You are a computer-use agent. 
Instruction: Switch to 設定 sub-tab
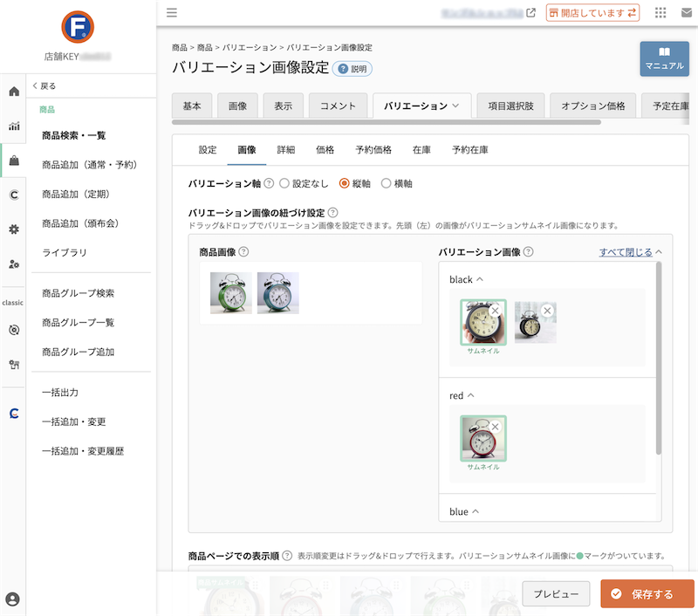tap(208, 150)
